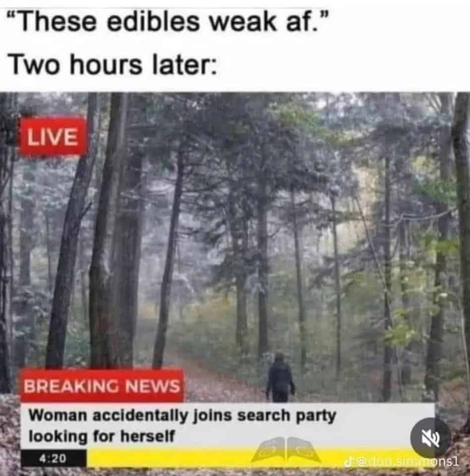Click the 4:20 time box
The height and width of the screenshot is (476, 470).
click(x=53, y=458)
